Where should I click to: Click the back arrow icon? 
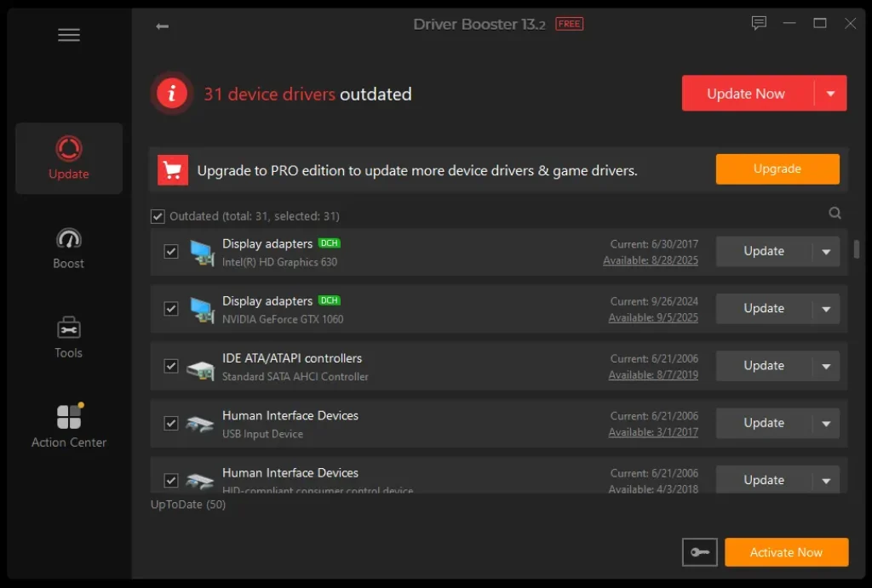click(162, 26)
